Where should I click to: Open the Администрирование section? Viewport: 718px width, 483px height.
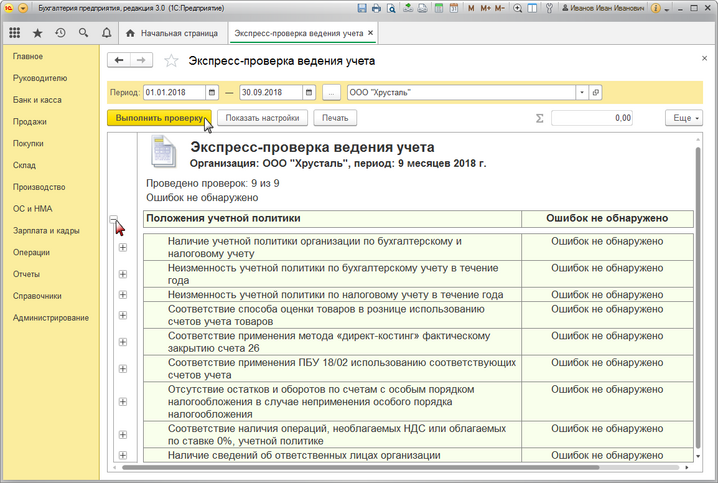coord(51,318)
